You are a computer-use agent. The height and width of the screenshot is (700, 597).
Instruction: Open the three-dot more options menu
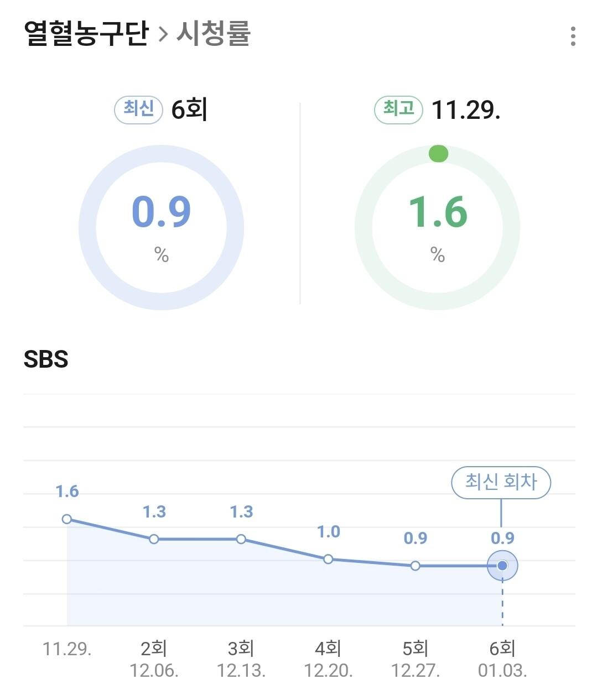tap(573, 36)
